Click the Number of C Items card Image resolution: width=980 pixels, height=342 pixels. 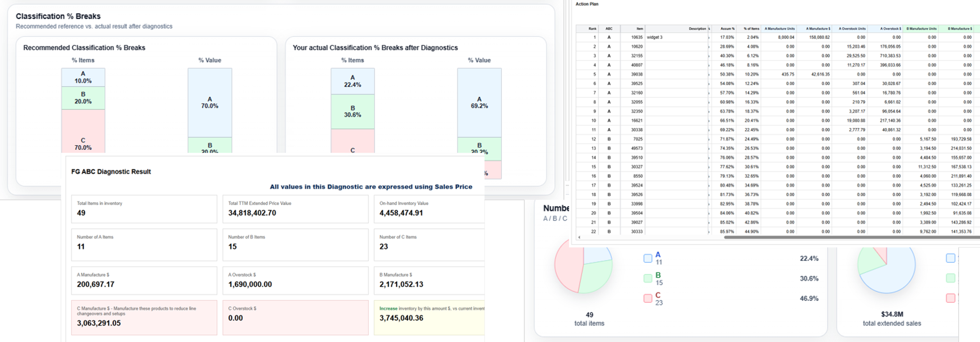coord(429,245)
